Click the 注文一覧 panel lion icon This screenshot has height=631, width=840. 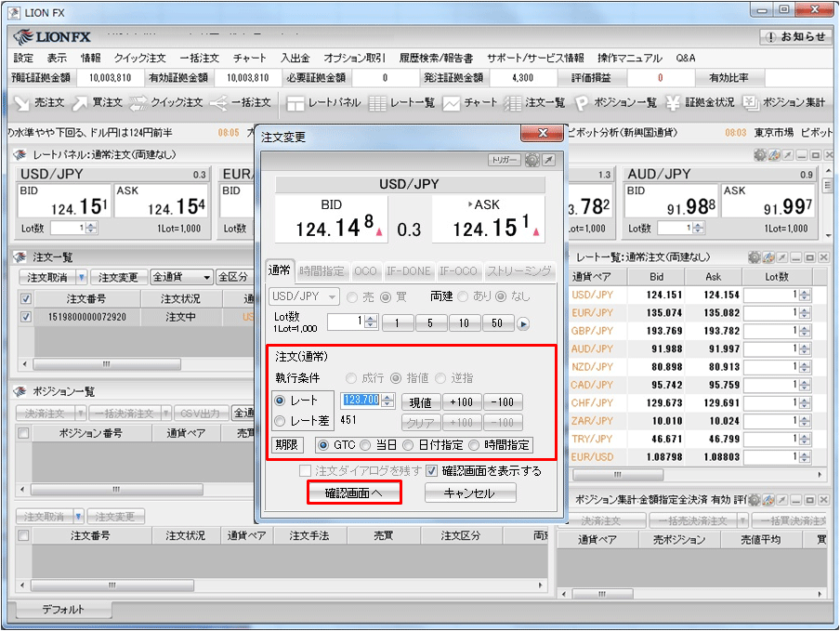(20, 257)
